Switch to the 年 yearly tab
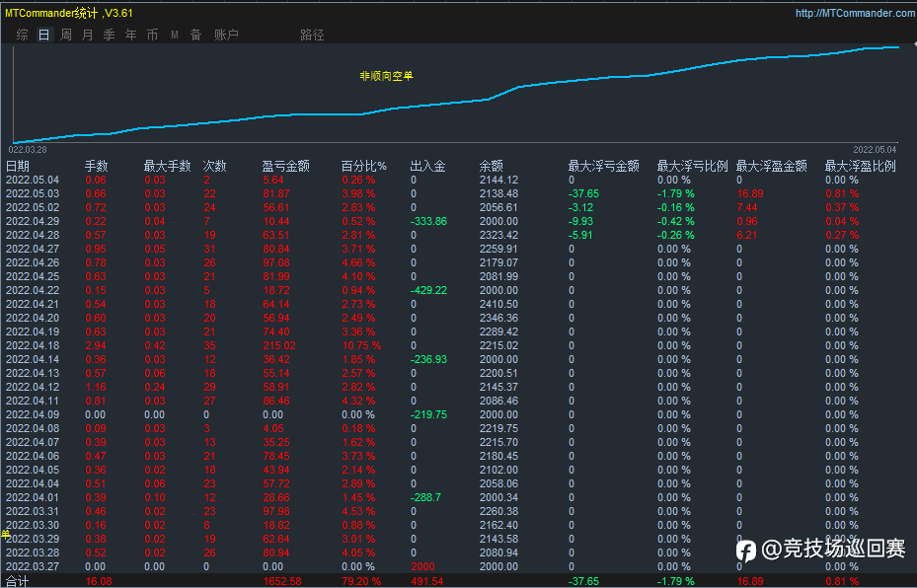This screenshot has width=917, height=588. [x=130, y=36]
